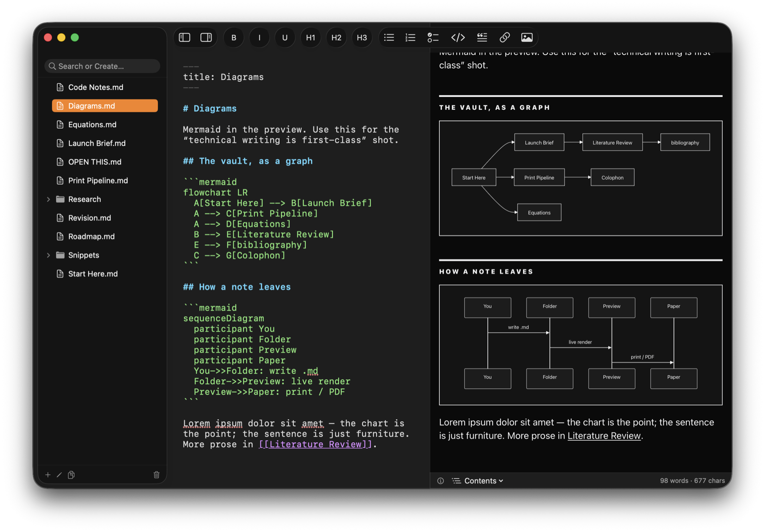This screenshot has width=765, height=532.
Task: Click the Literature Review graph node
Action: coord(612,142)
